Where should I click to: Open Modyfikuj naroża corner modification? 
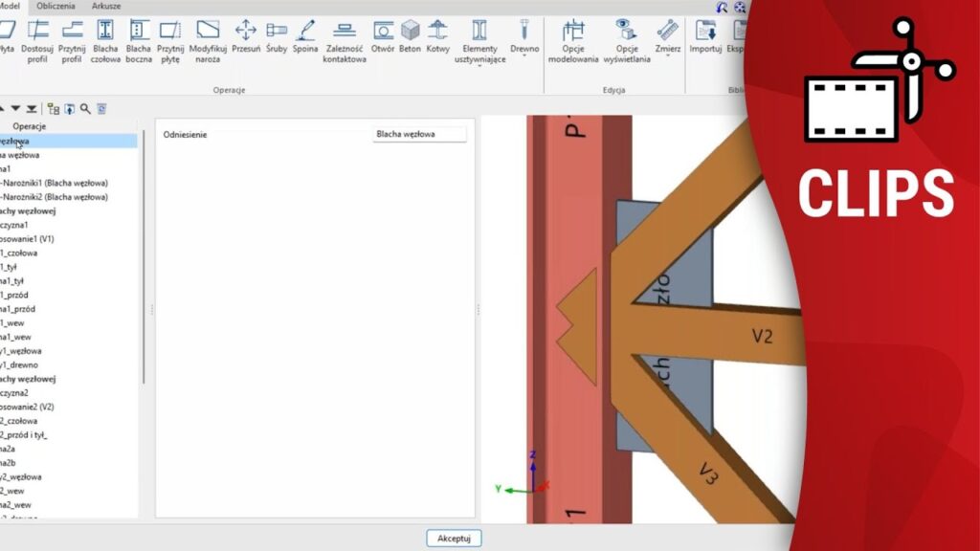point(208,39)
